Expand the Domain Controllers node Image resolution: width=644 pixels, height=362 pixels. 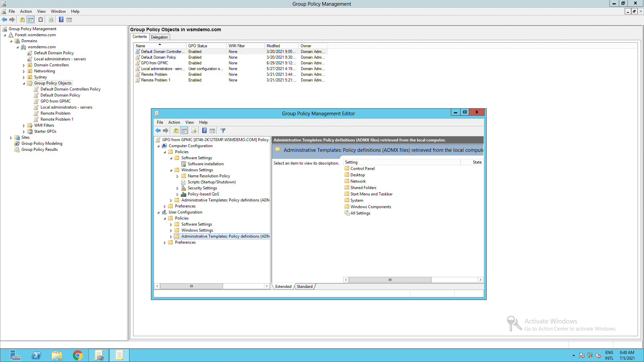click(x=24, y=65)
